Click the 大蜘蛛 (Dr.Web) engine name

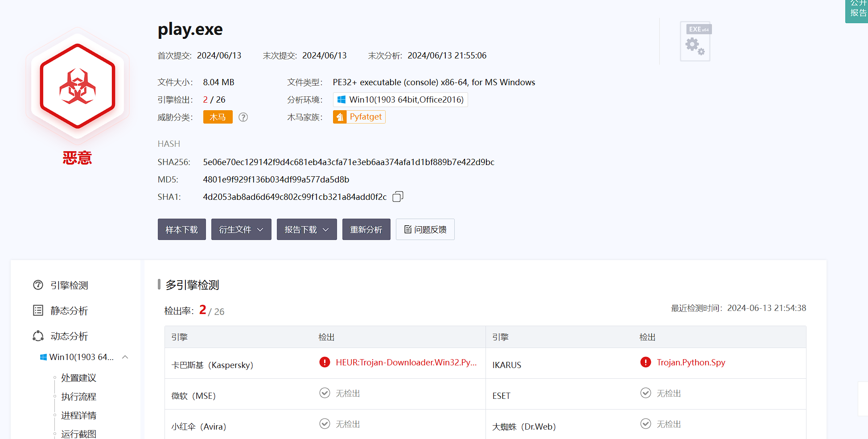(x=524, y=427)
